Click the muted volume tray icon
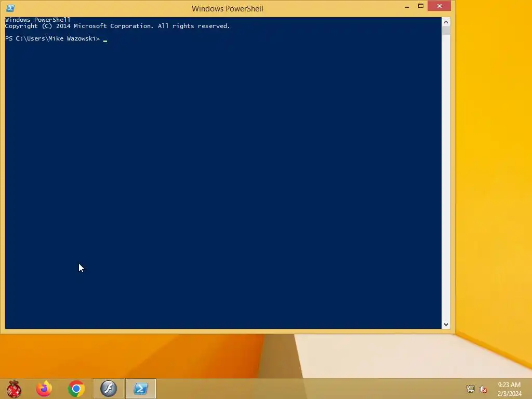This screenshot has width=532, height=399. click(x=483, y=389)
